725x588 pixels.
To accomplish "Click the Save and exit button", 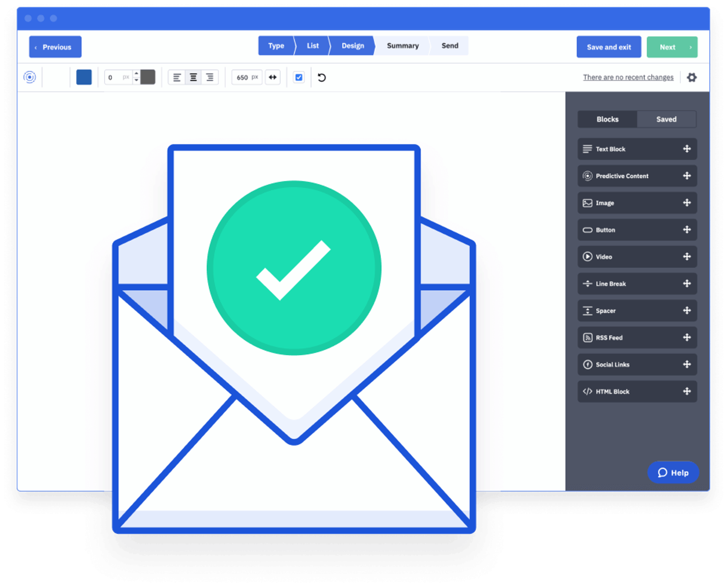I will coord(608,47).
